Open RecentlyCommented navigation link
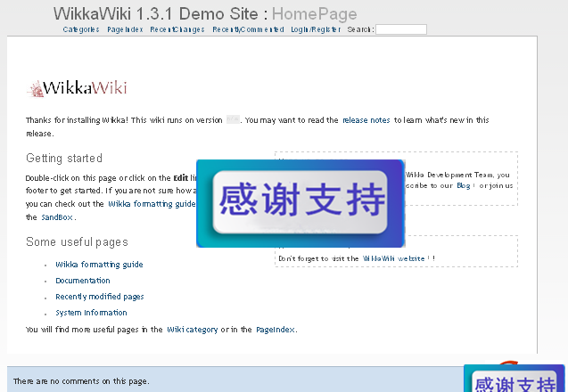The width and height of the screenshot is (568, 392). (248, 29)
